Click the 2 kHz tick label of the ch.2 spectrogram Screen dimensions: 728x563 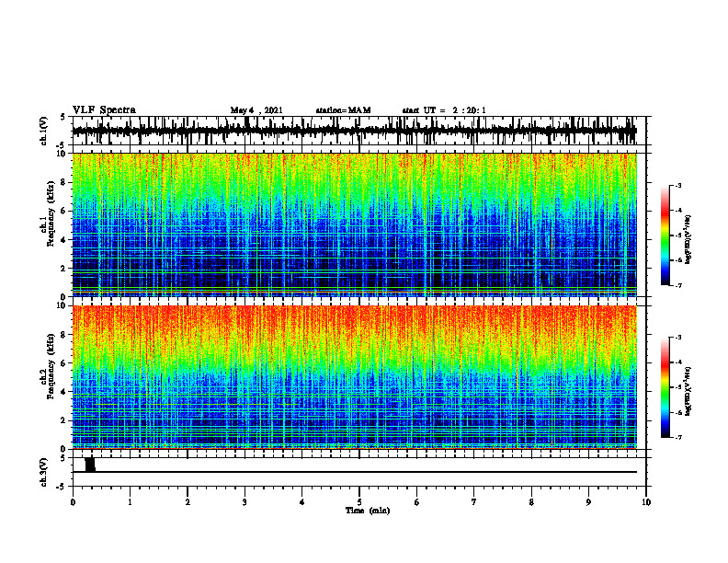(63, 420)
